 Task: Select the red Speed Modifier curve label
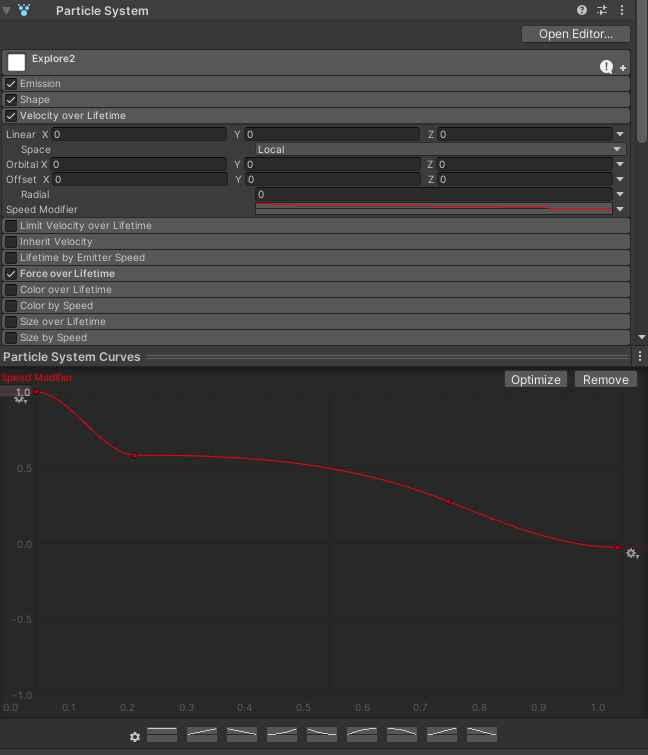coord(37,378)
